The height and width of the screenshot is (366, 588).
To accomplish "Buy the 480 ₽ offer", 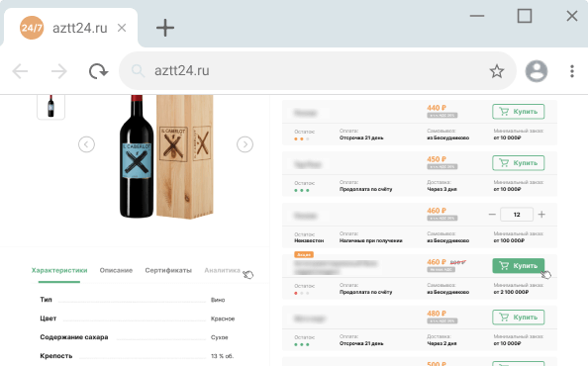I will tap(519, 318).
